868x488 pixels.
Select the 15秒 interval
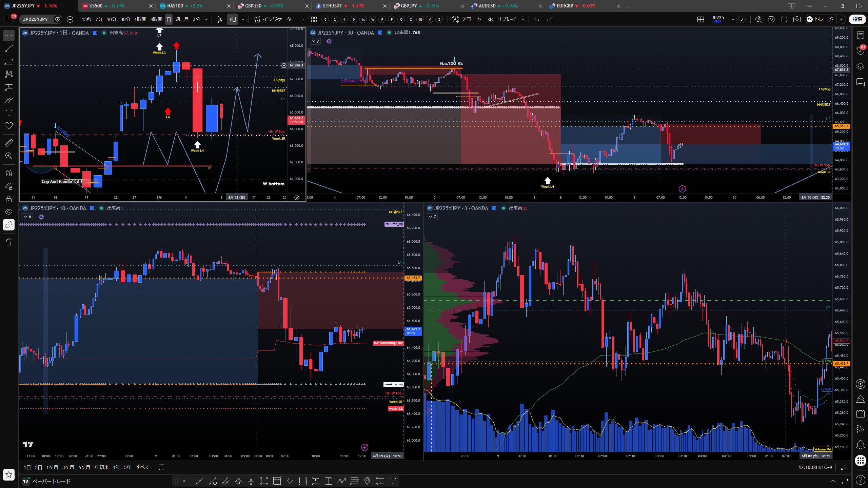86,19
